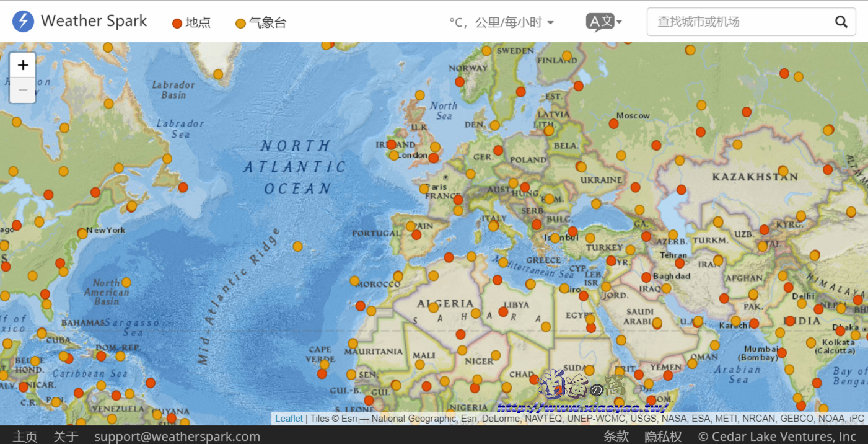Zoom in using the plus control
The width and height of the screenshot is (868, 444).
pyautogui.click(x=22, y=64)
